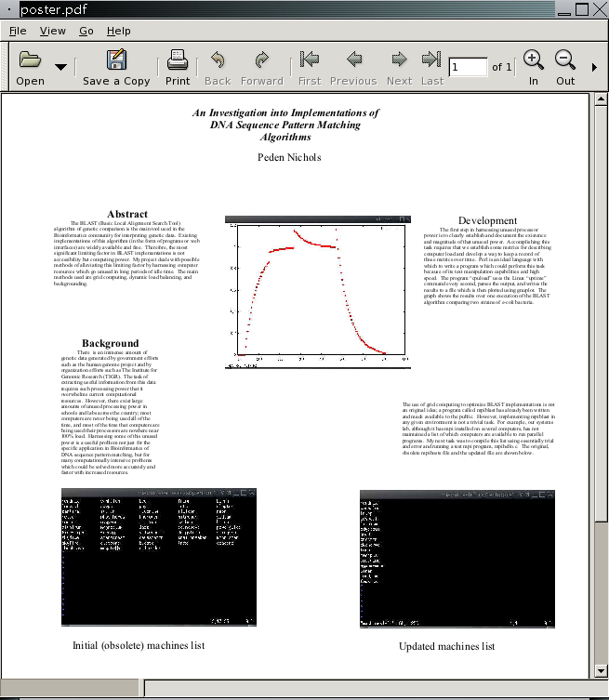
Task: Click the updated machines list terminal screenshot
Action: click(x=457, y=559)
